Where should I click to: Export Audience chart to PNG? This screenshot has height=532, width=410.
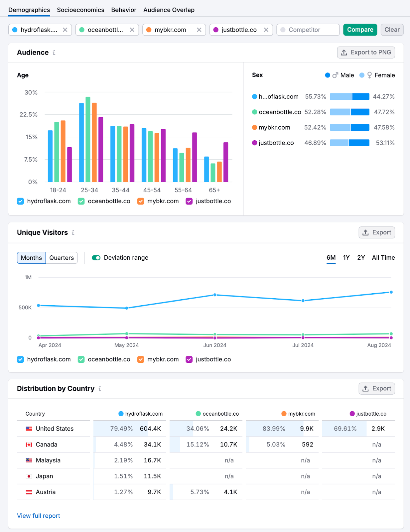[x=366, y=53]
